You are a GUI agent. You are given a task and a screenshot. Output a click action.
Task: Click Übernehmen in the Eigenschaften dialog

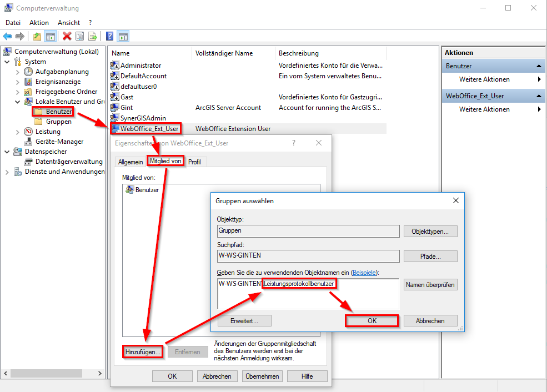coord(262,376)
